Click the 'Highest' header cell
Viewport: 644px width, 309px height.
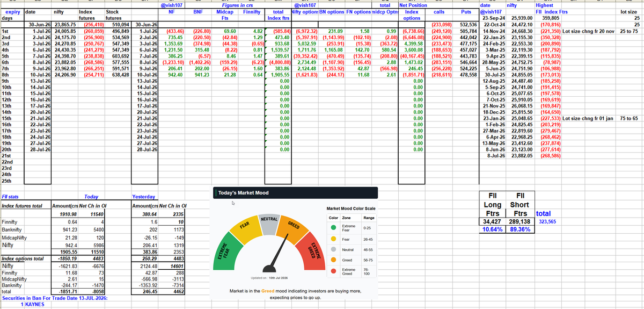point(544,5)
